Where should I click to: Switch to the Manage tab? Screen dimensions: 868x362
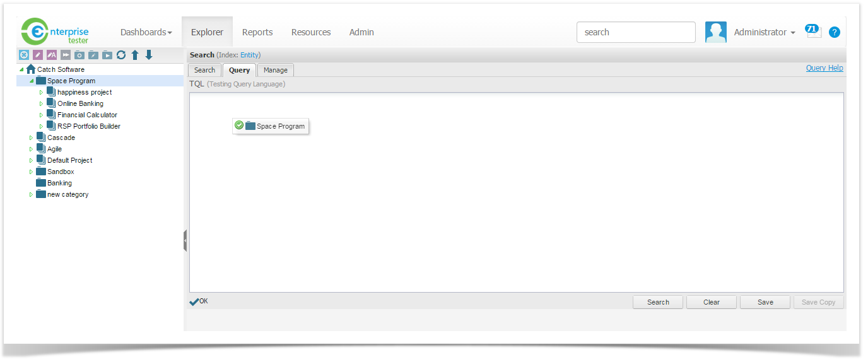click(276, 70)
